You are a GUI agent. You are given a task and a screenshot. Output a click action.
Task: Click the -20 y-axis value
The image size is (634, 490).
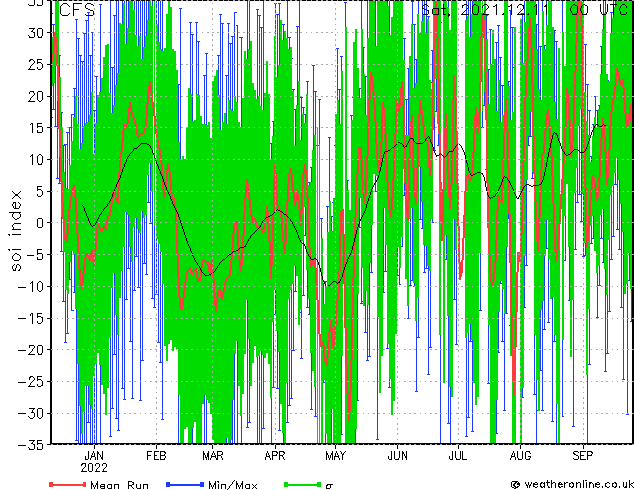coord(31,350)
